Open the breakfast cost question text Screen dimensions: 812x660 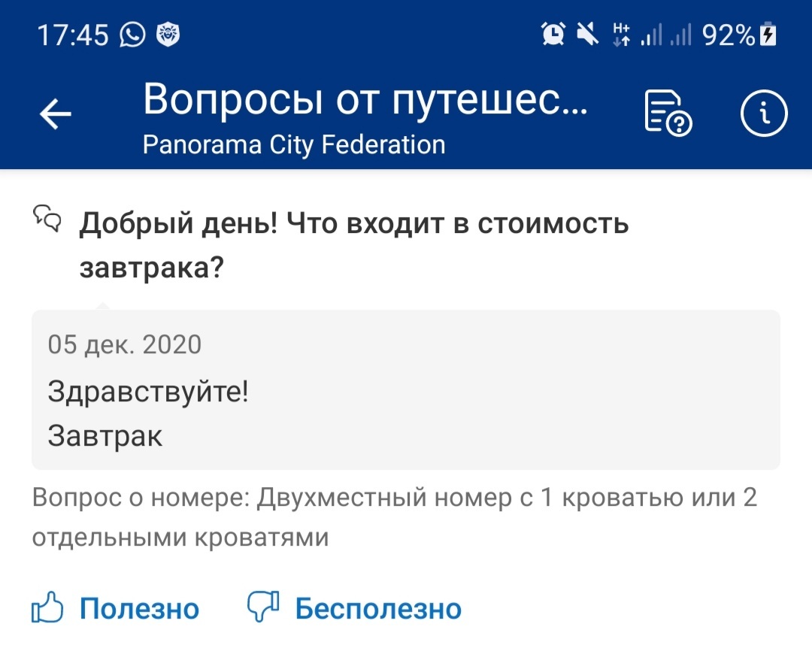(353, 245)
